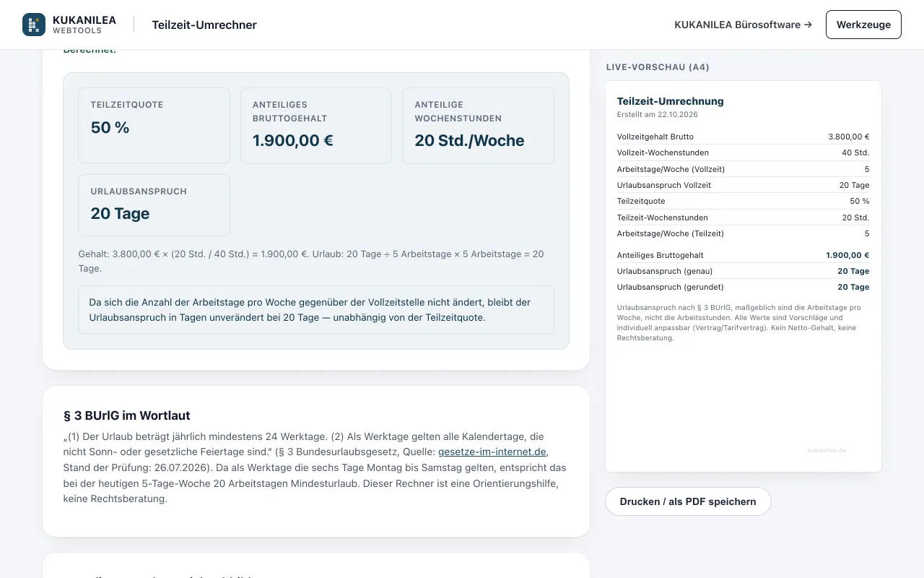Follow the KUKANILEA Bürosoftware link

pyautogui.click(x=743, y=25)
